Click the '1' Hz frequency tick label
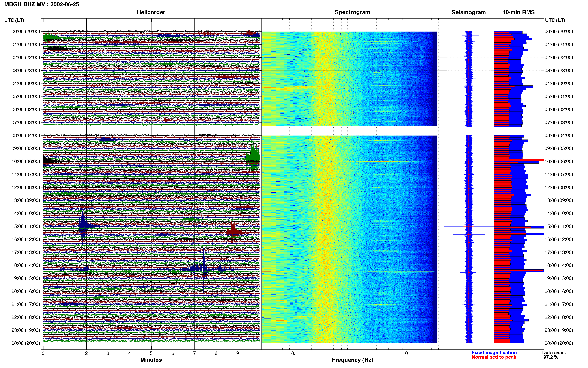The height and width of the screenshot is (368, 588). click(x=350, y=353)
